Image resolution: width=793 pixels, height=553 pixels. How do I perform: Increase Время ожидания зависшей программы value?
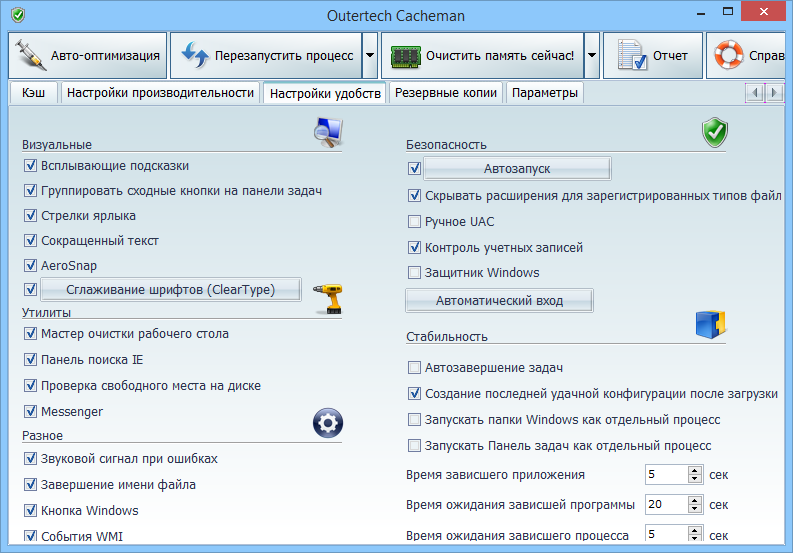(695, 499)
